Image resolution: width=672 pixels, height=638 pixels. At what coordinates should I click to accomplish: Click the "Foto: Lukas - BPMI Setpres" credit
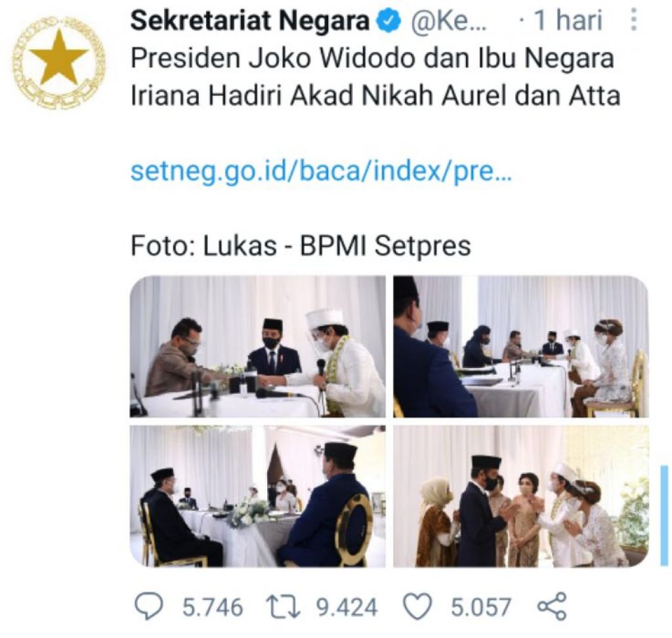coord(301,246)
